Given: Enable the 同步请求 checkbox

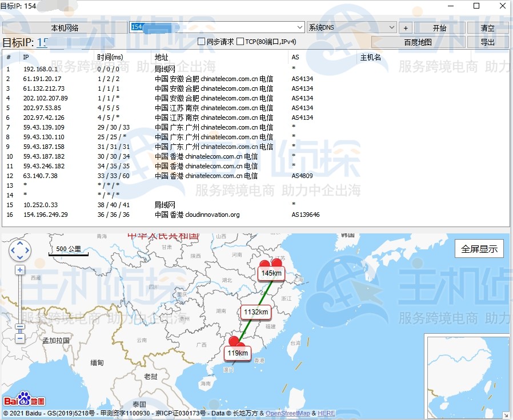Looking at the screenshot, I should coord(201,42).
